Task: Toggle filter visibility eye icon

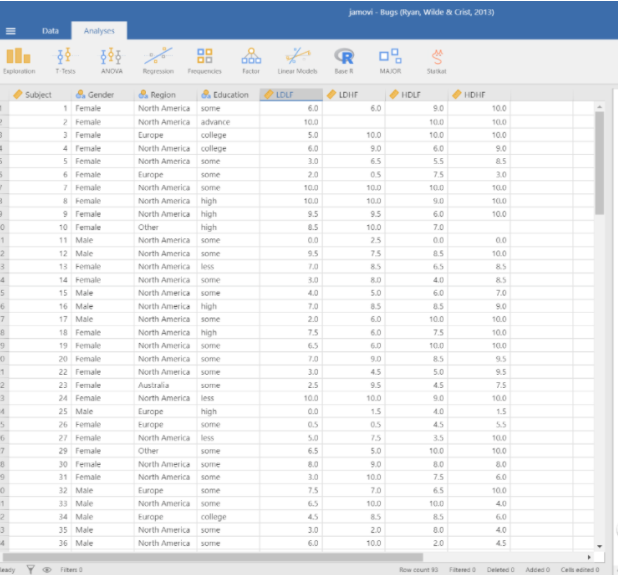Action: 46,569
